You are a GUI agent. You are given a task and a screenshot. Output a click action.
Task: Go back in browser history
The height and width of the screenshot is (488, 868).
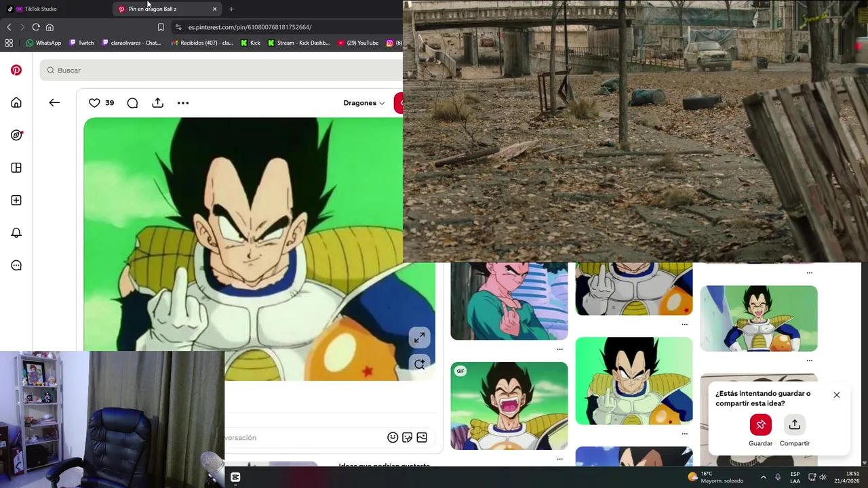point(9,27)
